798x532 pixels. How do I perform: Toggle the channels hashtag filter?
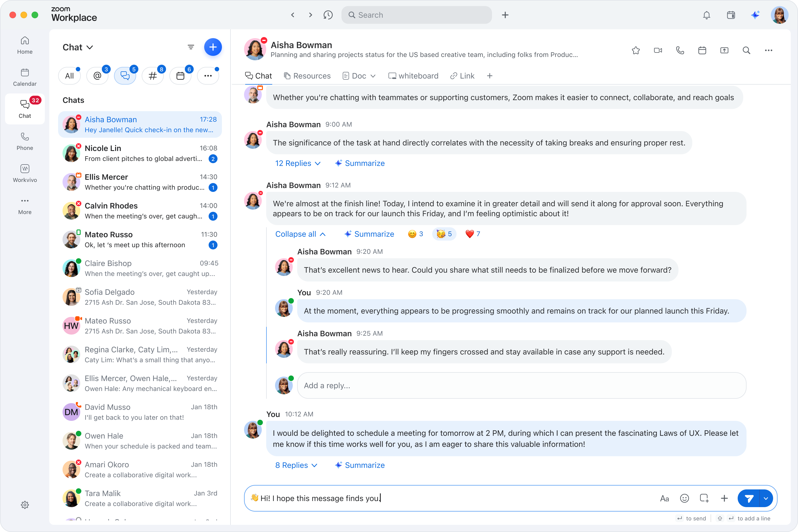(153, 76)
